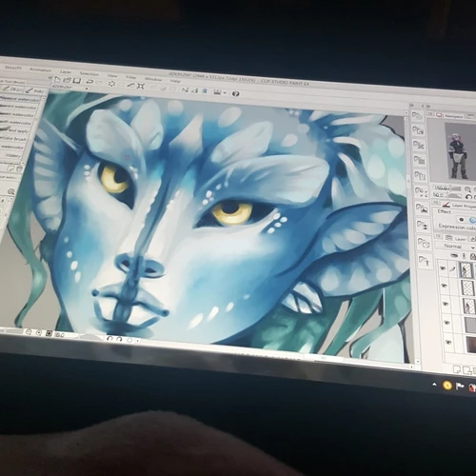
Task: Click the Navigator zoom out magnifier icon
Action: tap(467, 189)
